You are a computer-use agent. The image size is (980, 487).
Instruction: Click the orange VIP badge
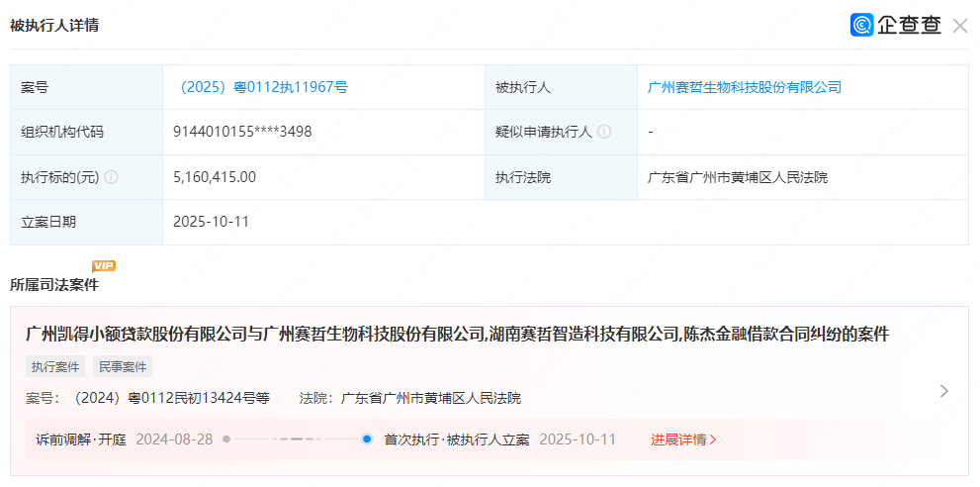pyautogui.click(x=104, y=265)
